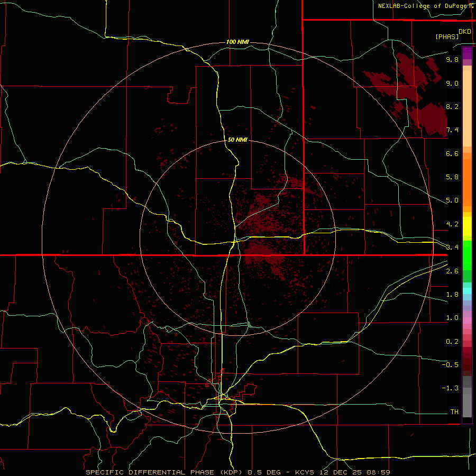The image size is (476, 476).
Task: Click the 9.0 color scale value
Action: 452,83
